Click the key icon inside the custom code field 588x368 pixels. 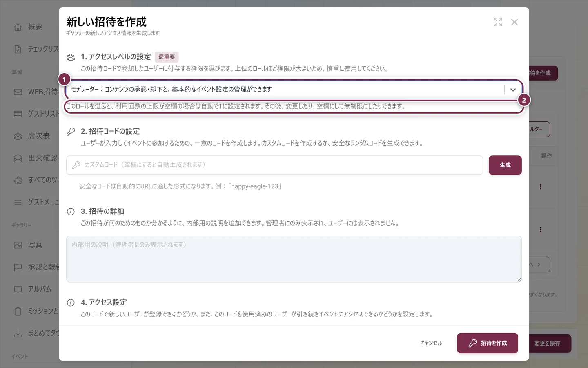point(76,165)
